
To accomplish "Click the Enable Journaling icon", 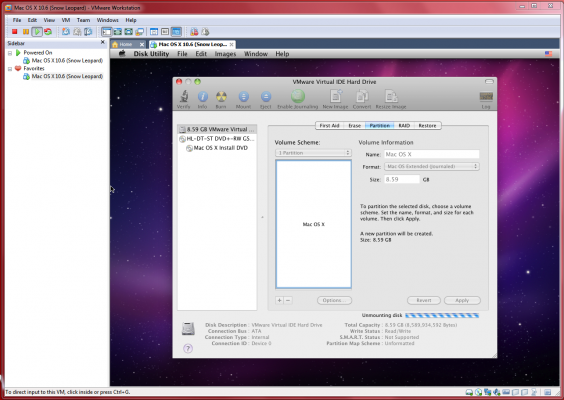I will (297, 96).
